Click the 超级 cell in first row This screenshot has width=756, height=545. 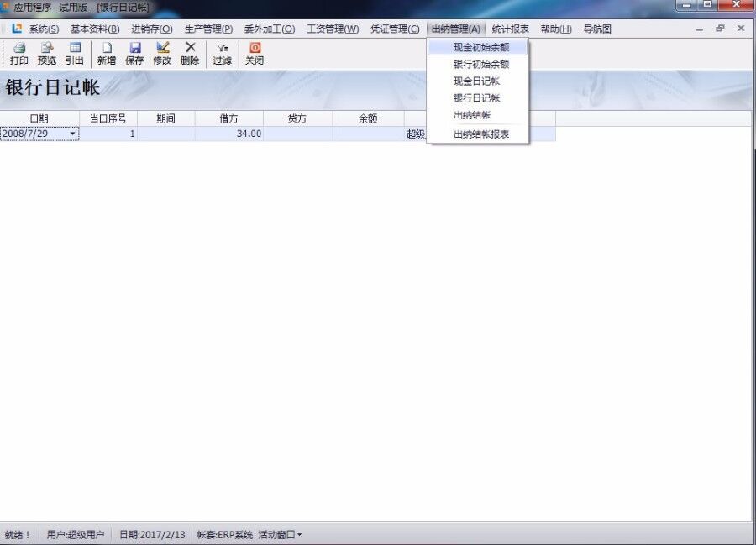pyautogui.click(x=416, y=134)
